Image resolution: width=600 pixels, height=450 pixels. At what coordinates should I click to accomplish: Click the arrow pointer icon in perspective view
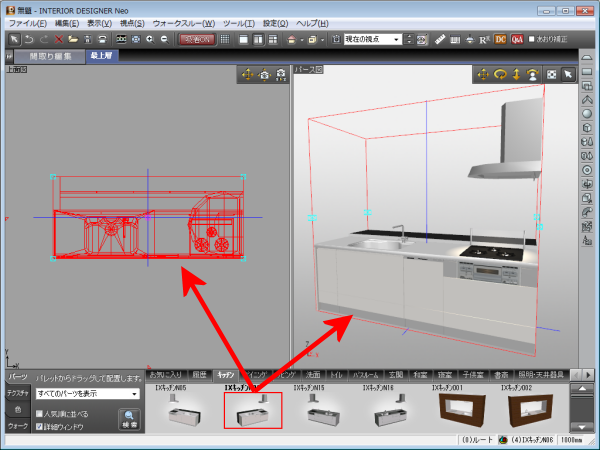coord(567,74)
